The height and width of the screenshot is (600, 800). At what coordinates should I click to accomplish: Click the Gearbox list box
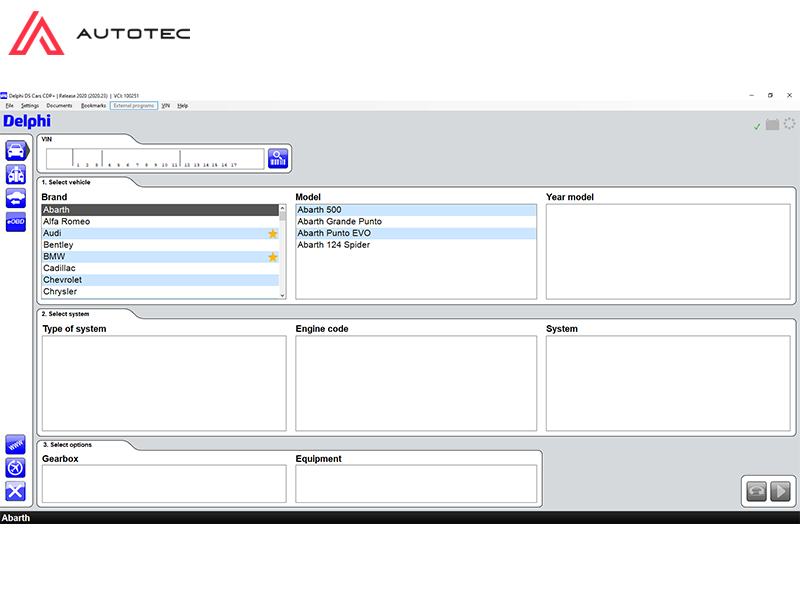164,484
